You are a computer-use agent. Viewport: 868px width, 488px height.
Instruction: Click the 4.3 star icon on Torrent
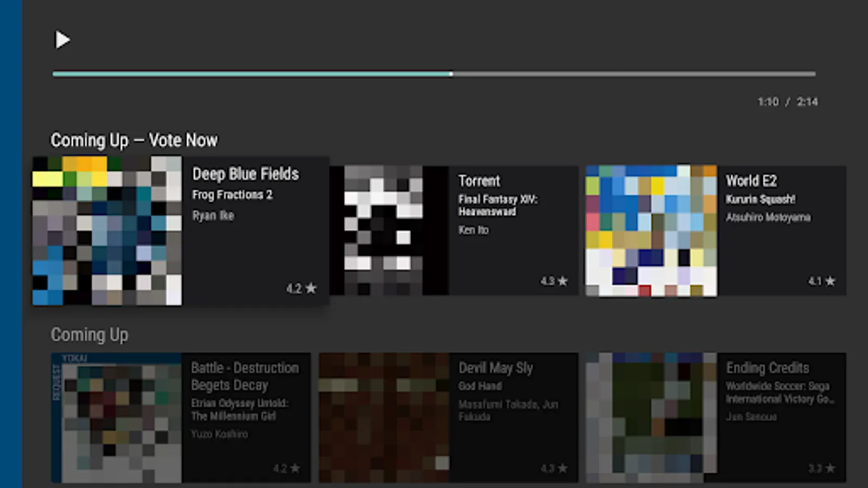click(563, 281)
